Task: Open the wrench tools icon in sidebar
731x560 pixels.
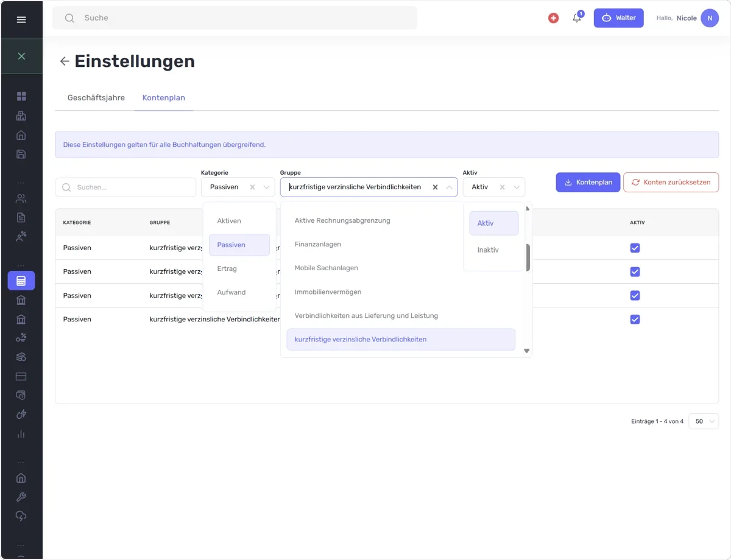Action: [21, 497]
